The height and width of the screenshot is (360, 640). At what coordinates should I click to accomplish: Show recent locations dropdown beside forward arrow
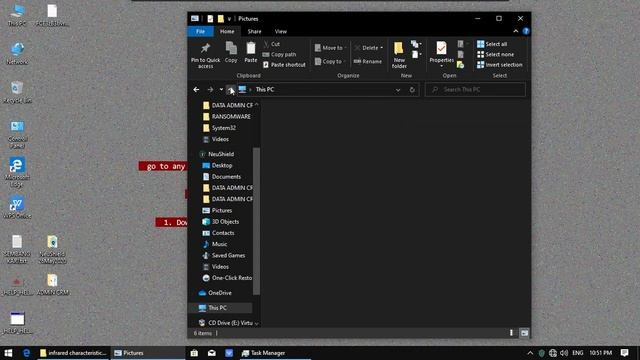tap(221, 89)
